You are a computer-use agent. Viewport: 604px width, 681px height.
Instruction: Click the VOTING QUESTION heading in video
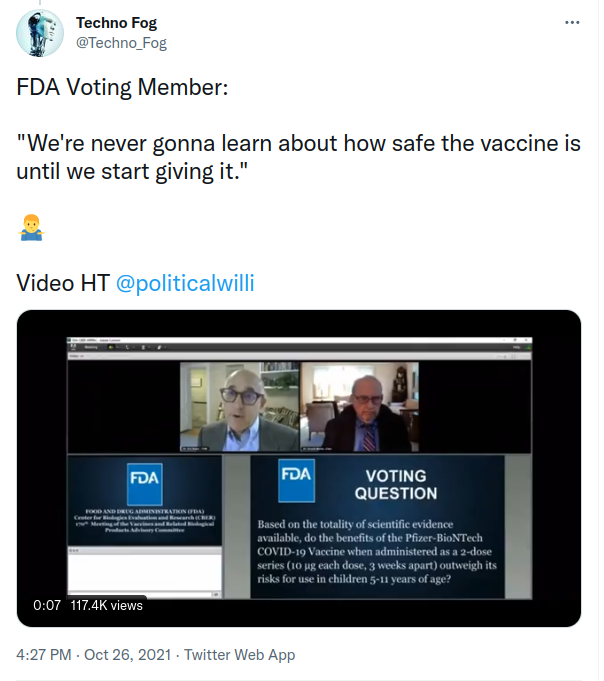click(x=395, y=484)
